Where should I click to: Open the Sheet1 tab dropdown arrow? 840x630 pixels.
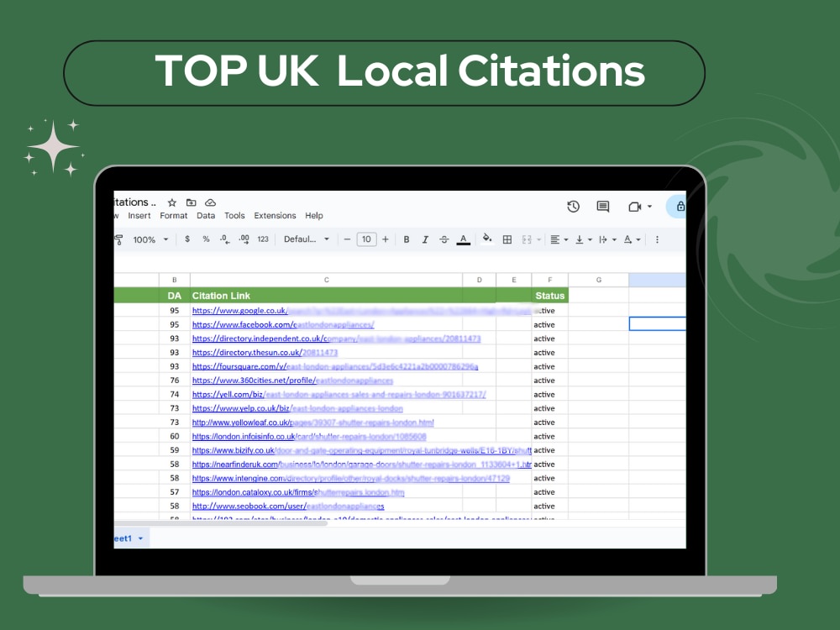point(140,538)
